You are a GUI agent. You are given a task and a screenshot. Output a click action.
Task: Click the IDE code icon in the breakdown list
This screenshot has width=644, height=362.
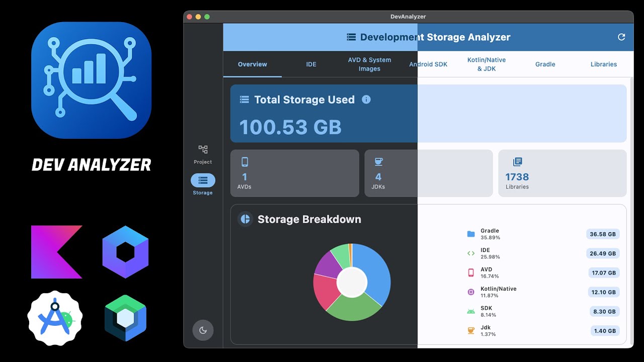(x=470, y=253)
